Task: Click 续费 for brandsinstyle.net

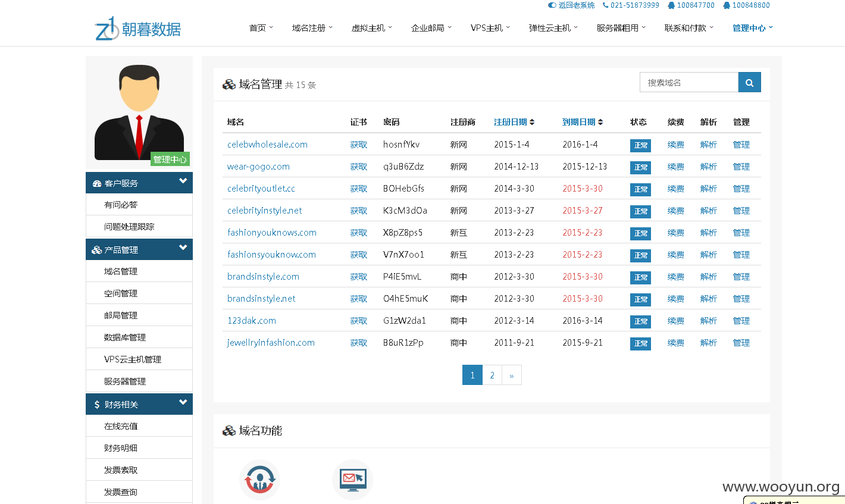Action: (676, 299)
